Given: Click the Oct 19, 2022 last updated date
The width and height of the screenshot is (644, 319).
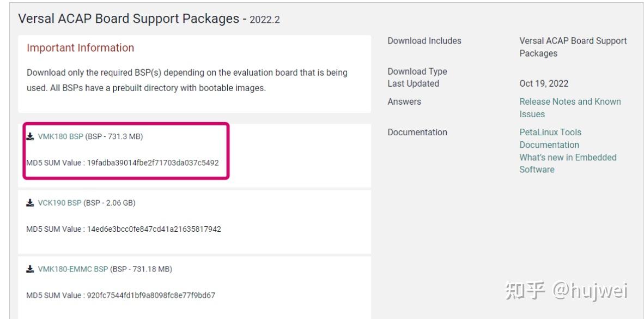Looking at the screenshot, I should [x=544, y=83].
